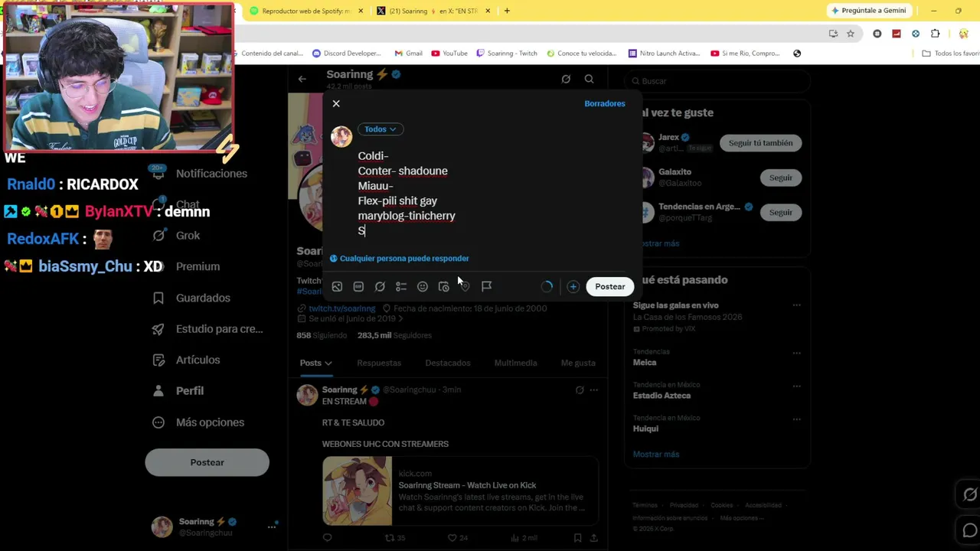The height and width of the screenshot is (551, 980).
Task: Click into the Buscar search field
Action: (717, 81)
